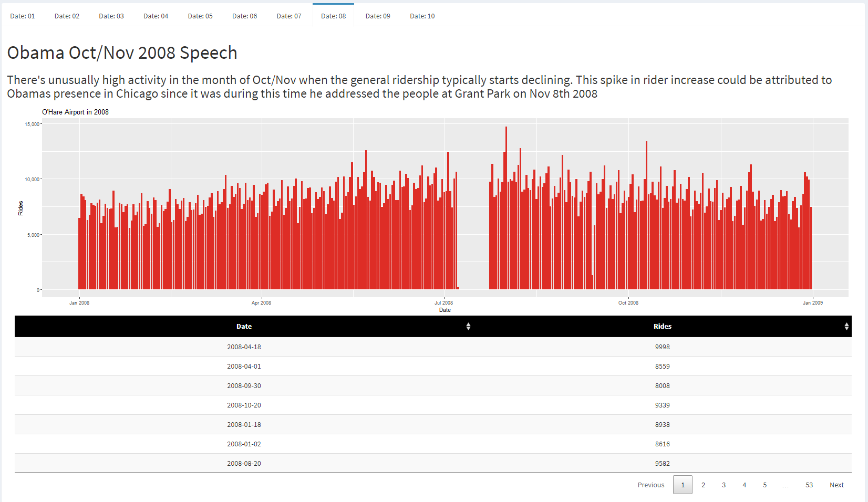Jump to pagination page 2
The image size is (868, 502).
tap(703, 485)
